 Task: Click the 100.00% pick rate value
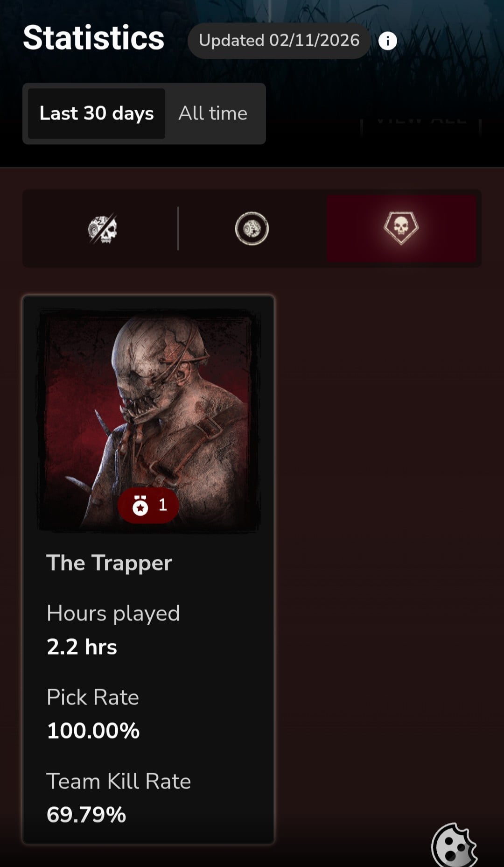tap(93, 731)
